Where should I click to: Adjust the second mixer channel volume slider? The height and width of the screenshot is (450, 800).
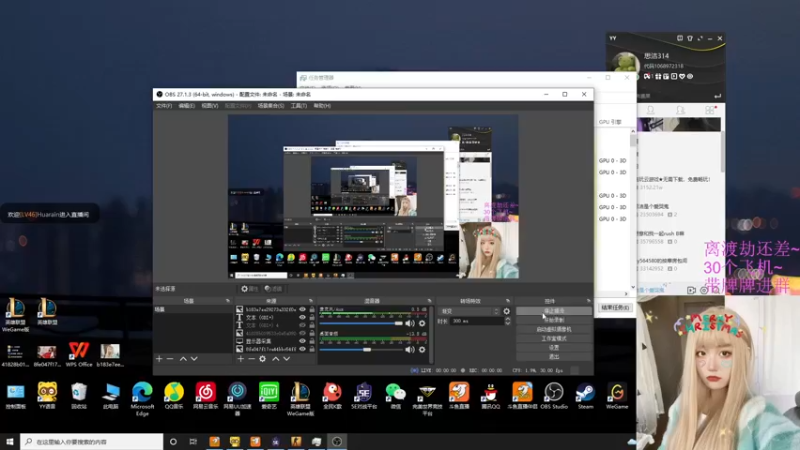361,349
